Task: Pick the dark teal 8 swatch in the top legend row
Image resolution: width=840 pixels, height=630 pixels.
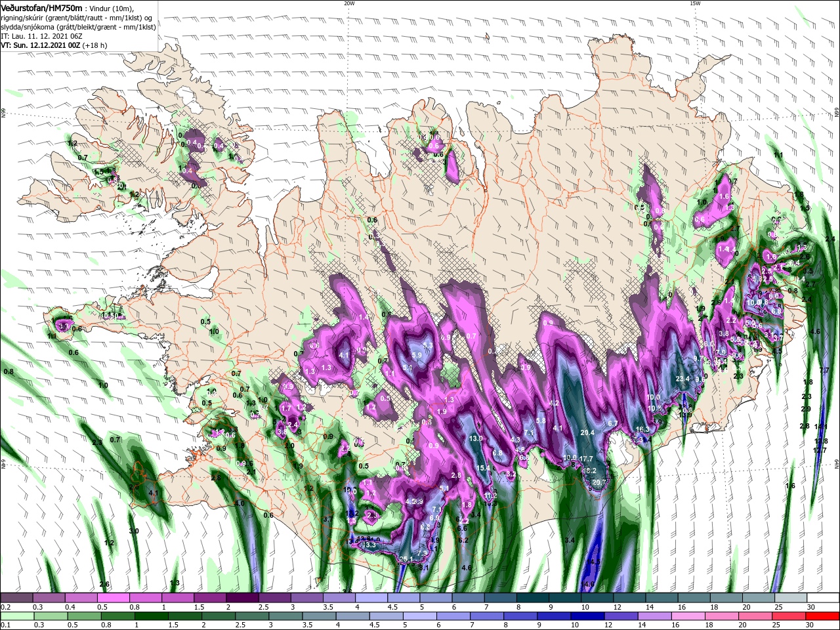Action: click(x=533, y=598)
